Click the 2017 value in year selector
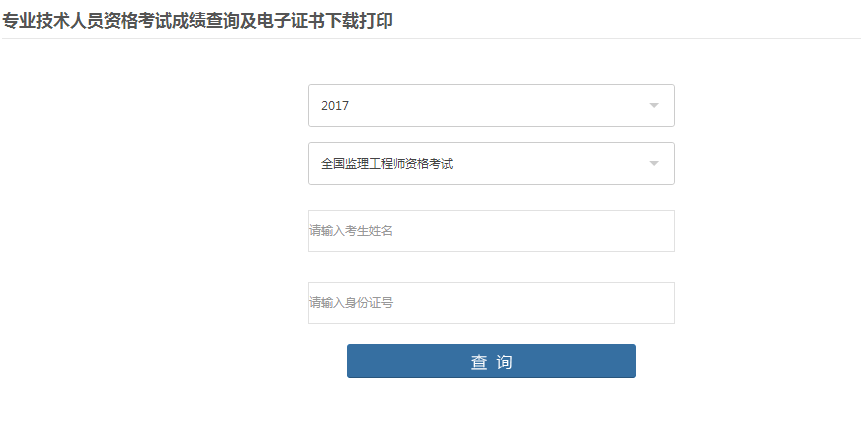The image size is (861, 434). tap(335, 105)
